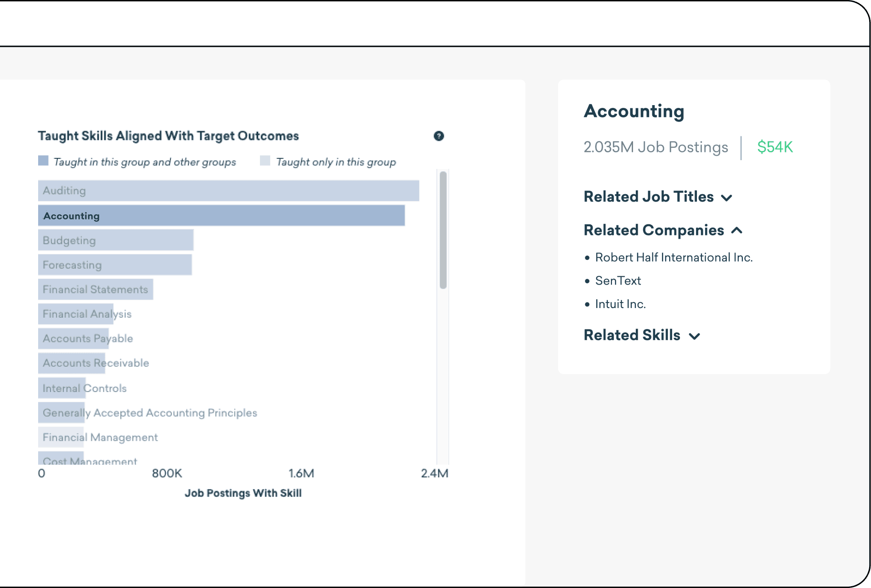
Task: Click the 800K axis tick label
Action: click(167, 473)
